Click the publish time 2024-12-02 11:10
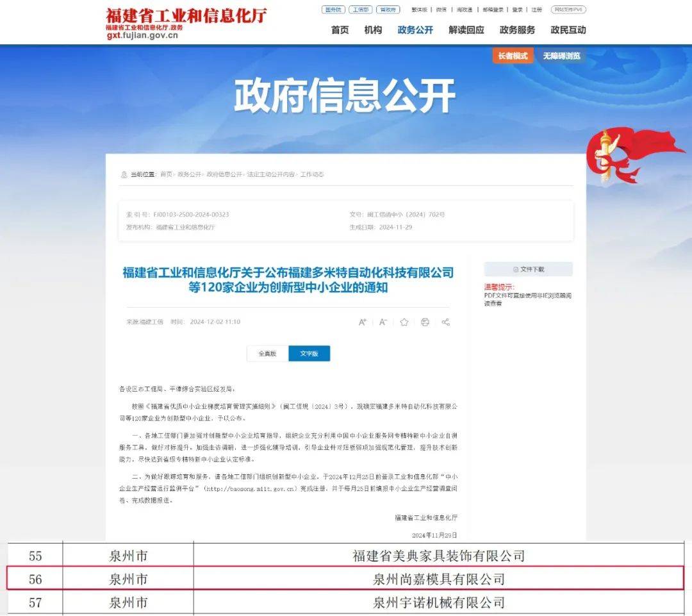Screen dimensions: 692x616 tap(215, 322)
